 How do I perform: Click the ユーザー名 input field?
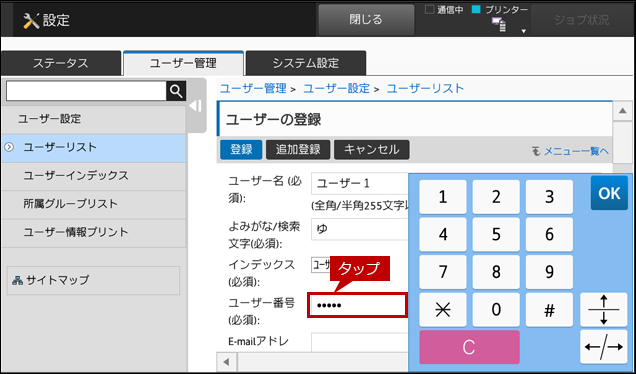click(360, 183)
